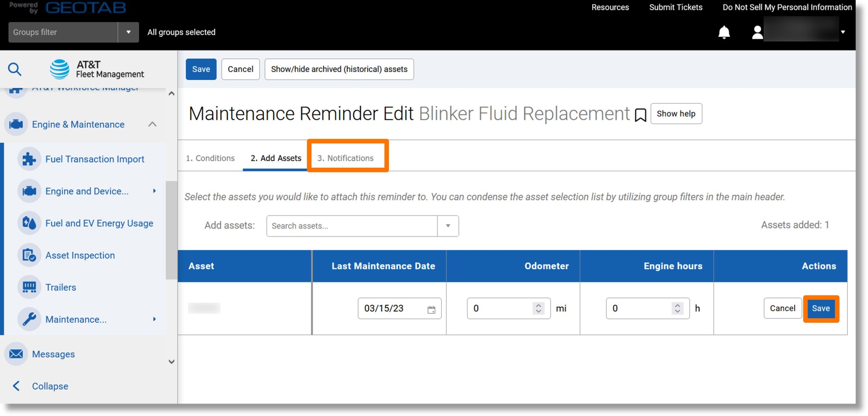
Task: Click 'All groups selected' text
Action: [181, 32]
